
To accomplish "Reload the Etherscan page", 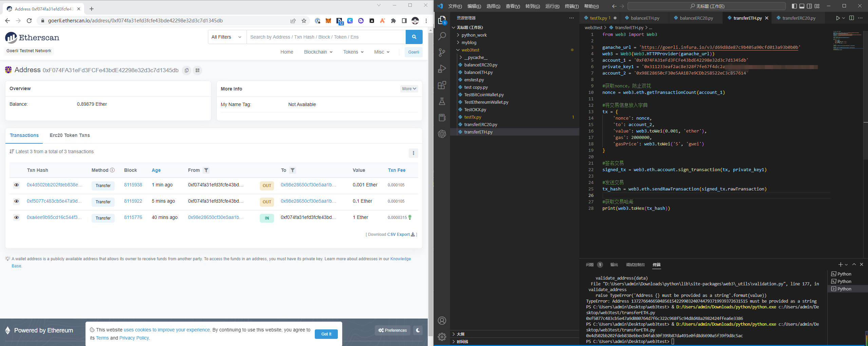I will pyautogui.click(x=29, y=21).
